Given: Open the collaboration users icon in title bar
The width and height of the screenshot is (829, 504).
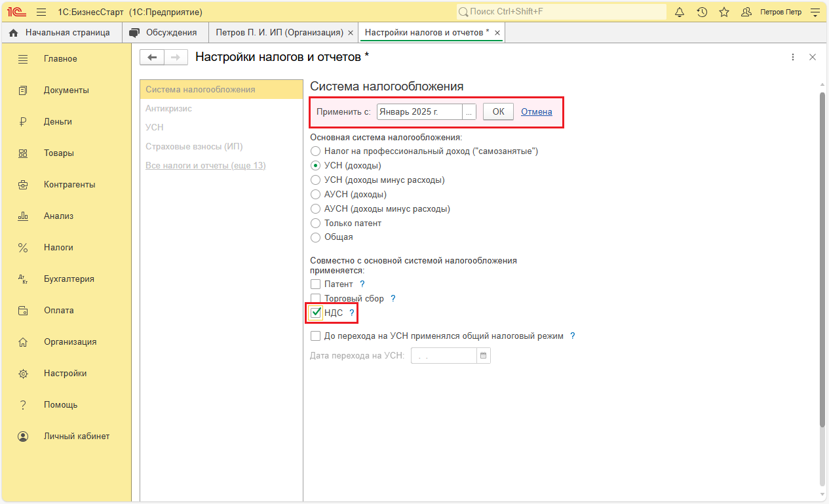Looking at the screenshot, I should click(746, 12).
